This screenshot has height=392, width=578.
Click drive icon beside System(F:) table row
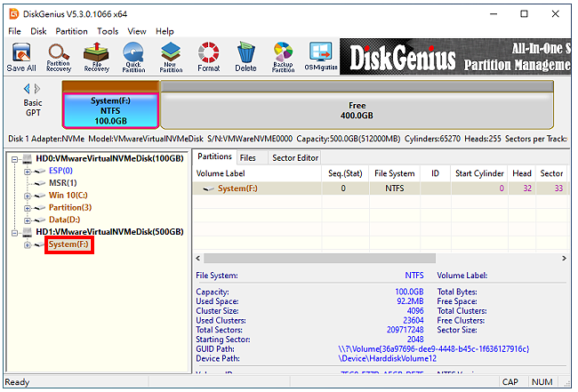pyautogui.click(x=209, y=189)
